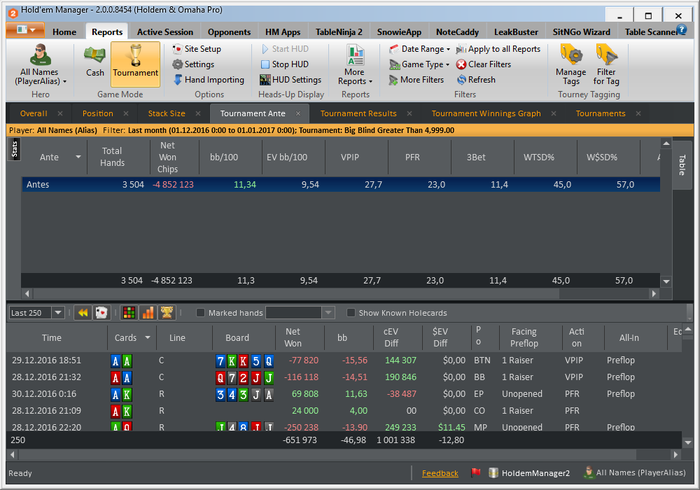
Task: Click Filter for Tag
Action: (x=606, y=65)
